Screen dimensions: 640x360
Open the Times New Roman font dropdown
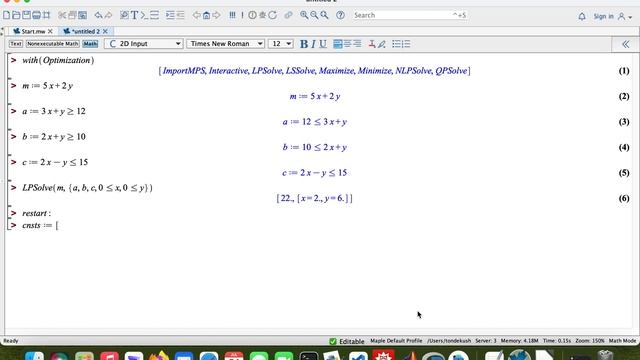pos(225,44)
